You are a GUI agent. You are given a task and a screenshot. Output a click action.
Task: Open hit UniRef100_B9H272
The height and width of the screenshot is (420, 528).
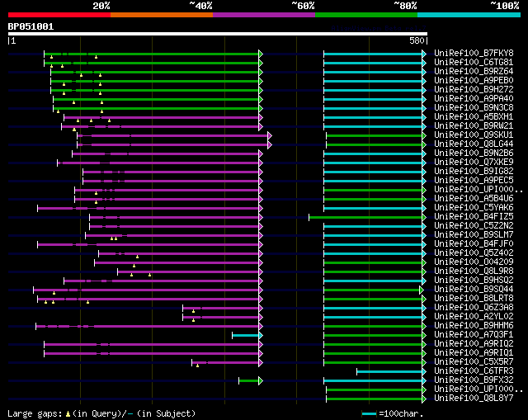point(474,89)
